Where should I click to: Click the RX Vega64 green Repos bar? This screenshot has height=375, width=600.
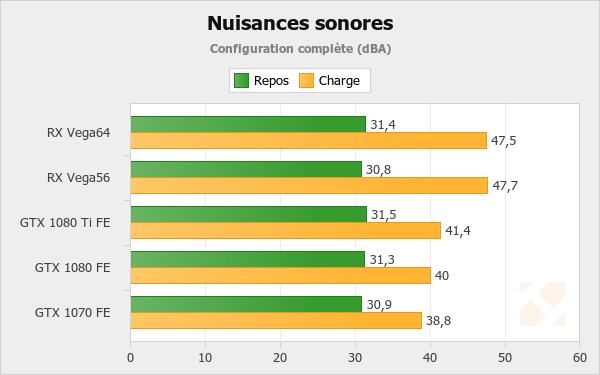coord(248,124)
